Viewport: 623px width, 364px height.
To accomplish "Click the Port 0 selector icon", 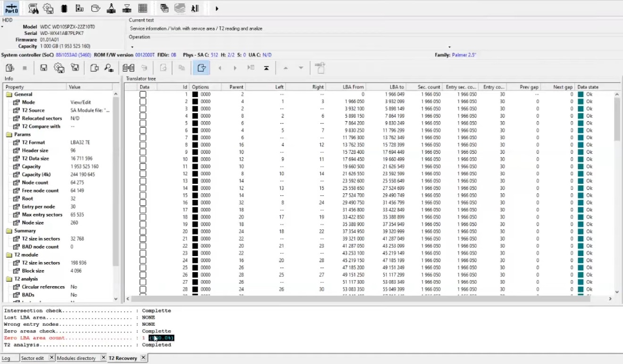I will [x=11, y=8].
